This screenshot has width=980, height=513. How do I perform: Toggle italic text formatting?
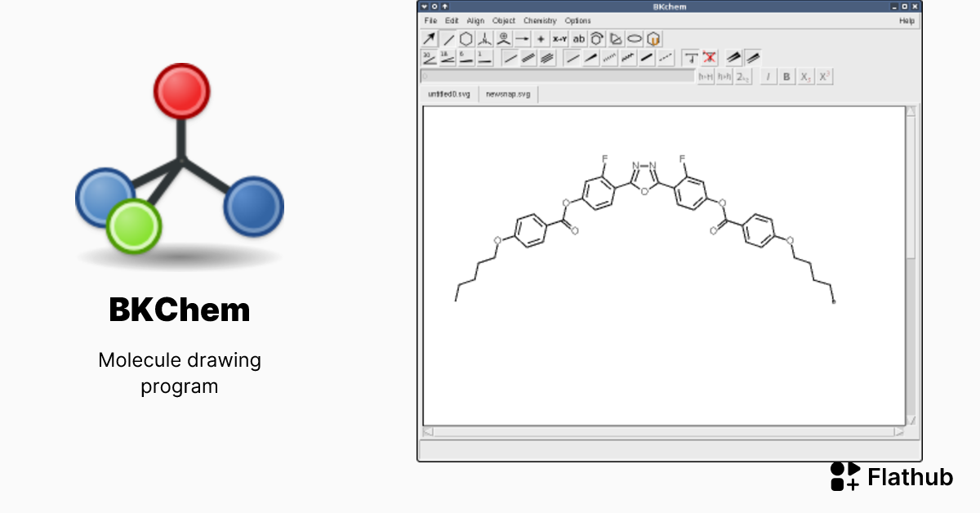pyautogui.click(x=768, y=76)
